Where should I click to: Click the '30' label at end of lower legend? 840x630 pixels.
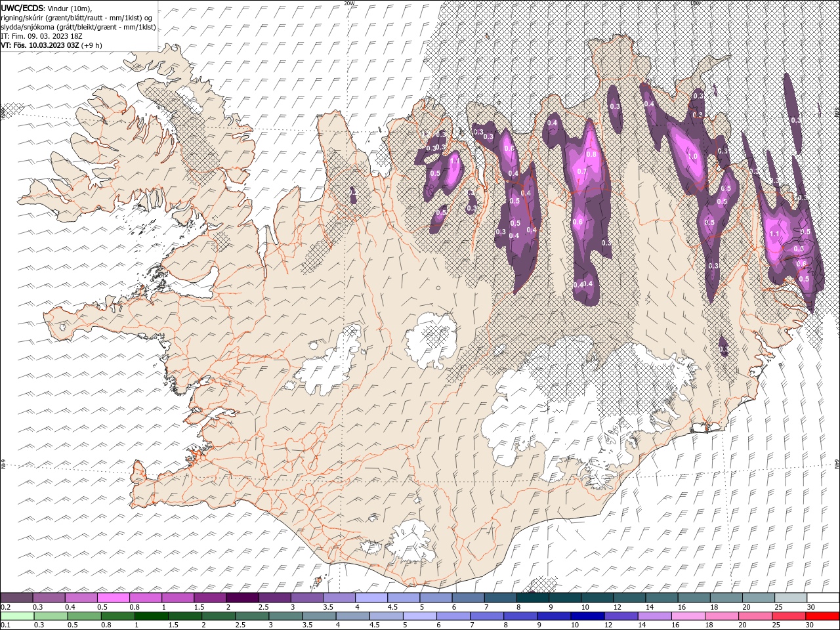coord(810,625)
